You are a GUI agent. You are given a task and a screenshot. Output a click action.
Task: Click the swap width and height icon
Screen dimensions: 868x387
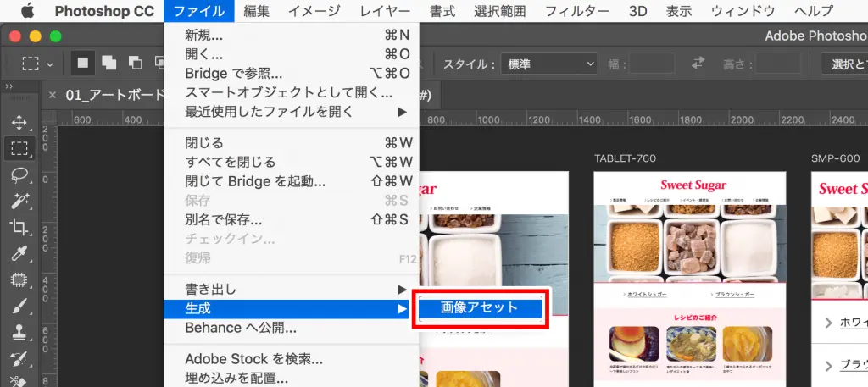tap(698, 64)
